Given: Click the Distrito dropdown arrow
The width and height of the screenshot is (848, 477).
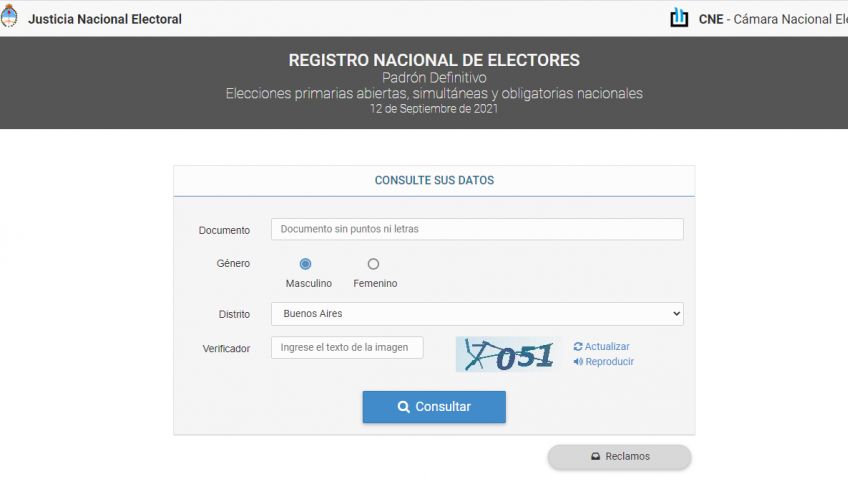Looking at the screenshot, I should 676,314.
